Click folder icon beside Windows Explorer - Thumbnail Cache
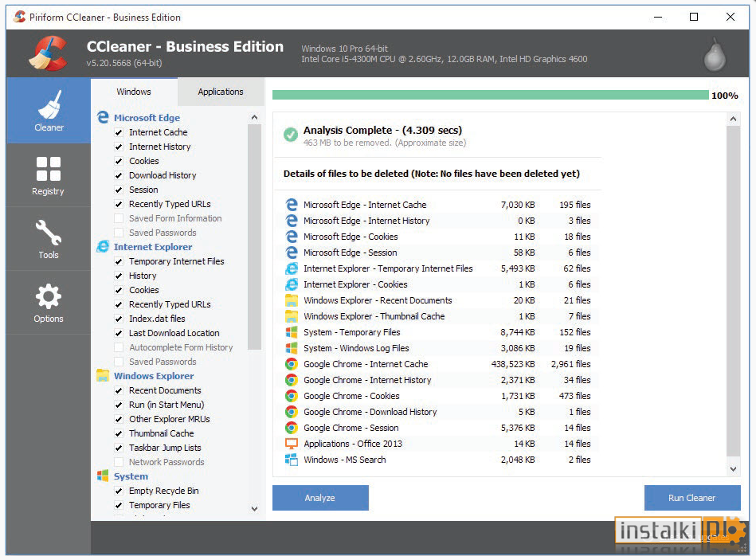756x560 pixels. tap(292, 315)
